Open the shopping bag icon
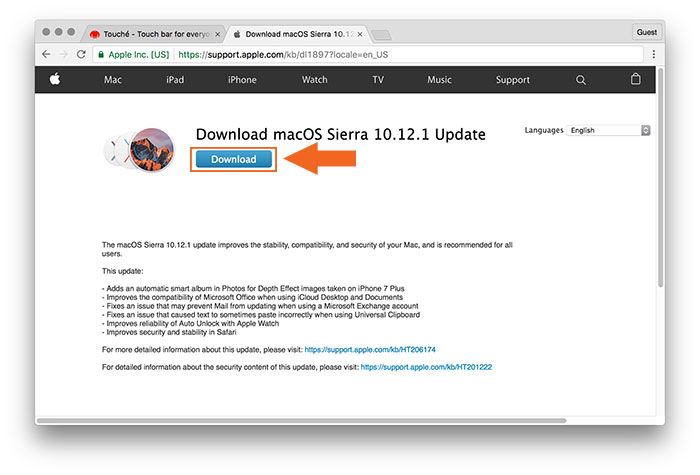The height and width of the screenshot is (475, 700). pyautogui.click(x=635, y=79)
